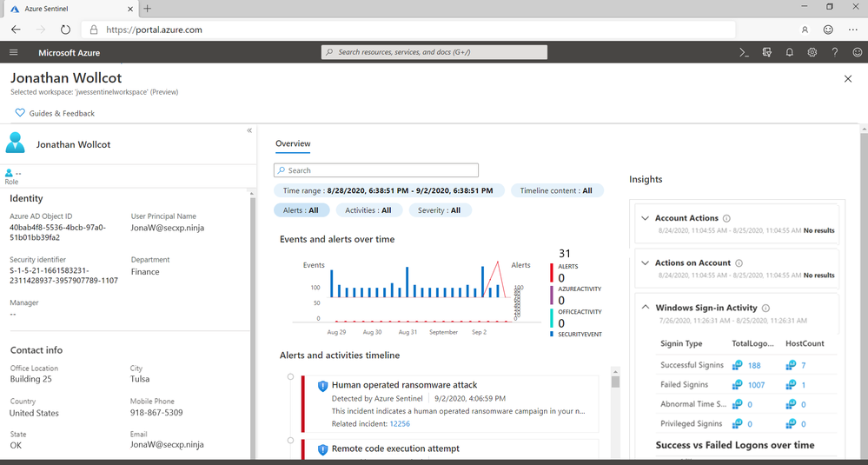Open the 188 successful logons link
The height and width of the screenshot is (465, 868).
click(x=754, y=365)
